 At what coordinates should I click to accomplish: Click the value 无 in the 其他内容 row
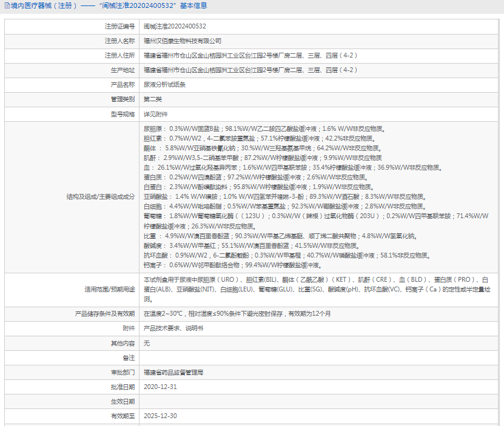point(147,344)
